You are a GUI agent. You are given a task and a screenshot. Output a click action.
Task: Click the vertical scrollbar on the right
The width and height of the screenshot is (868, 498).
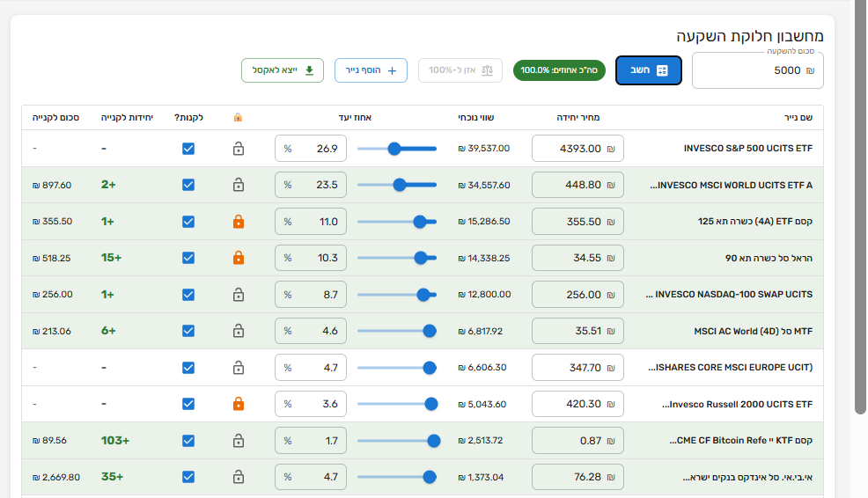[860, 220]
